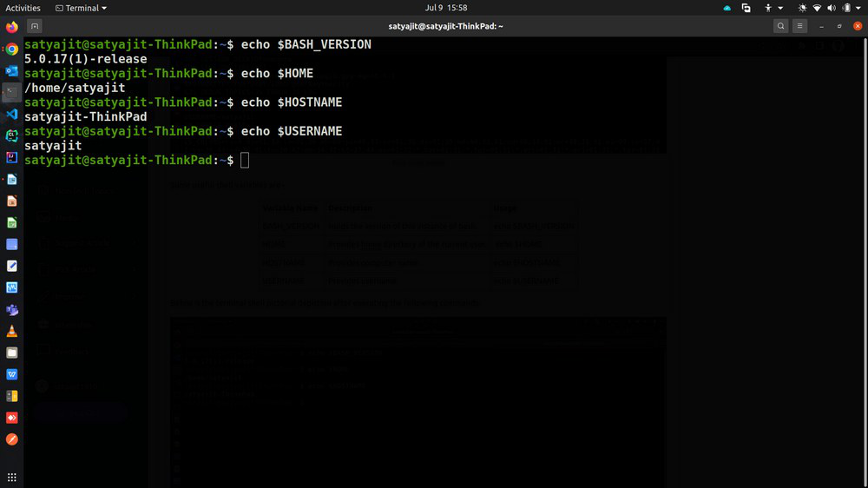868x488 pixels.
Task: Expand system menu from battery arrow
Action: pyautogui.click(x=858, y=8)
